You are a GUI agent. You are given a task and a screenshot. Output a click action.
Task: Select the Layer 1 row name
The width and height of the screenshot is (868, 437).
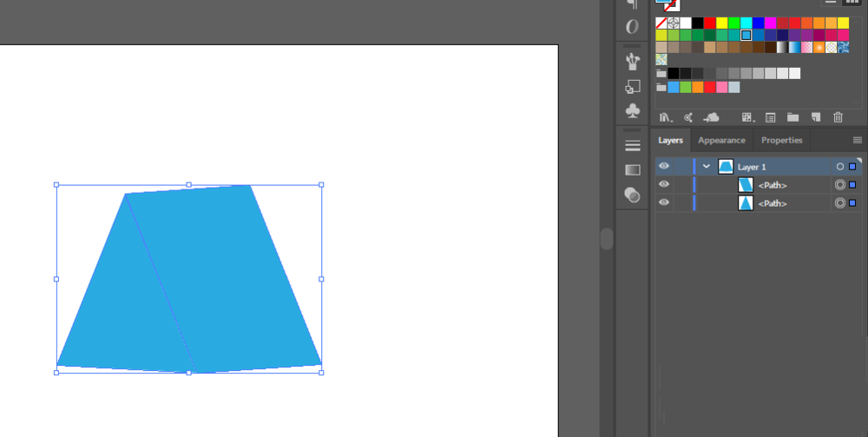click(x=752, y=167)
